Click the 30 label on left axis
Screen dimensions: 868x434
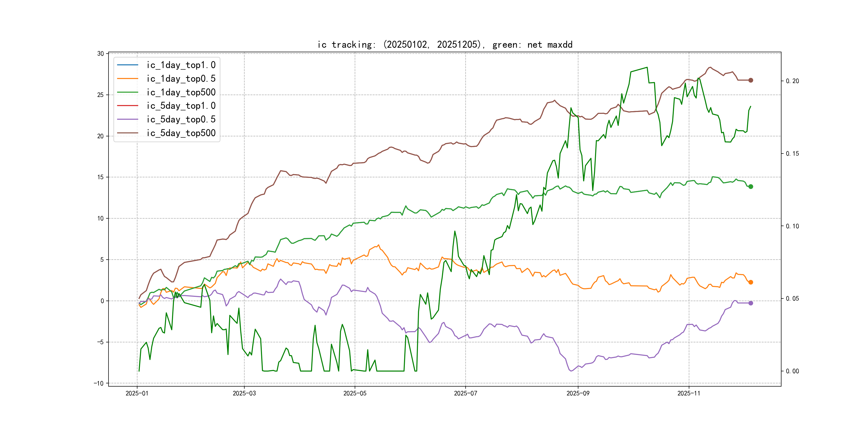coord(100,54)
